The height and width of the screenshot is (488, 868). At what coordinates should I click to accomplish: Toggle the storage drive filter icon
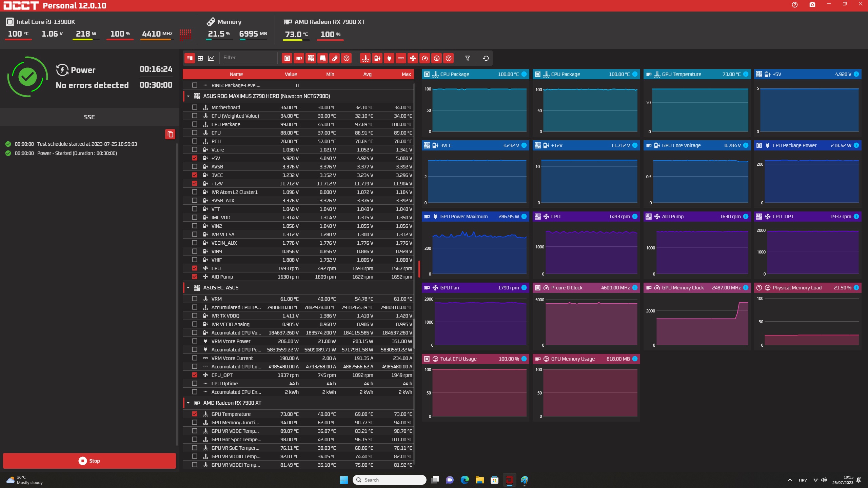click(323, 58)
